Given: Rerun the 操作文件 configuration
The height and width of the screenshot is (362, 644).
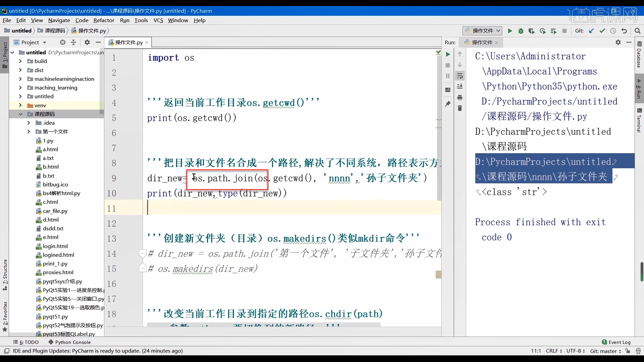Looking at the screenshot, I should (x=448, y=54).
